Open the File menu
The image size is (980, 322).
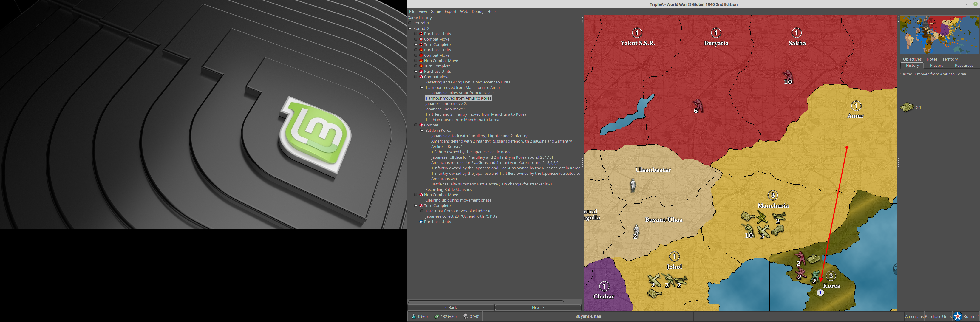tap(412, 11)
